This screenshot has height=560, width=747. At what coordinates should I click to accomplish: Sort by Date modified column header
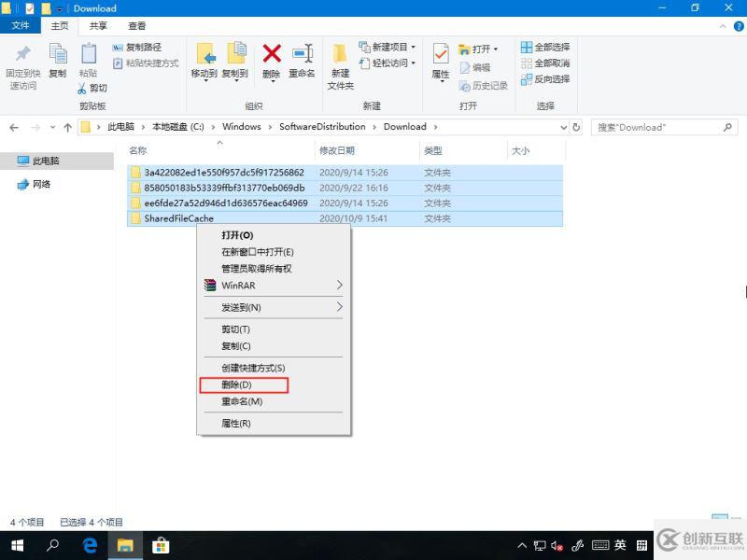click(x=337, y=150)
